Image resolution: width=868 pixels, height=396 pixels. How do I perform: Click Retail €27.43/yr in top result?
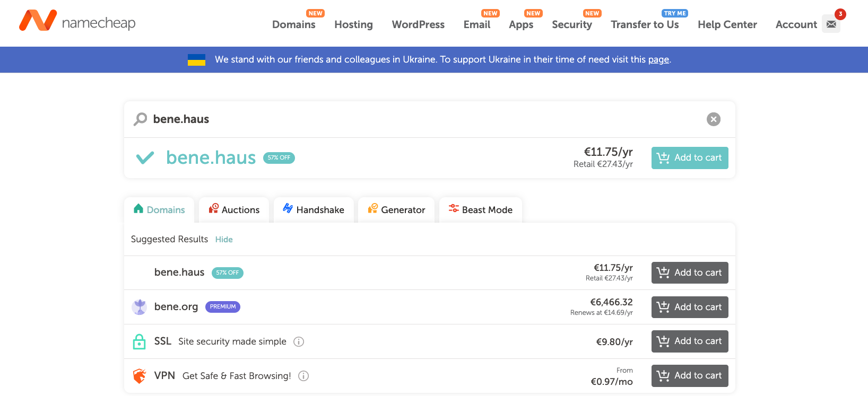click(x=603, y=164)
